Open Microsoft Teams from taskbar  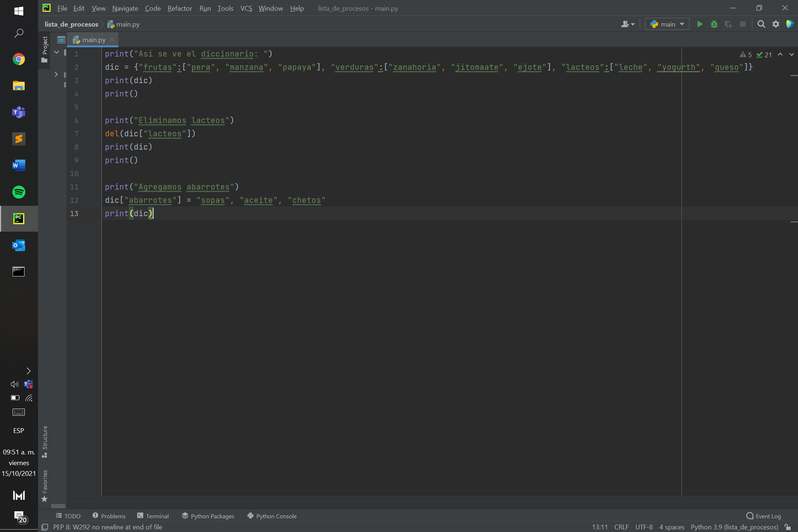pyautogui.click(x=19, y=112)
